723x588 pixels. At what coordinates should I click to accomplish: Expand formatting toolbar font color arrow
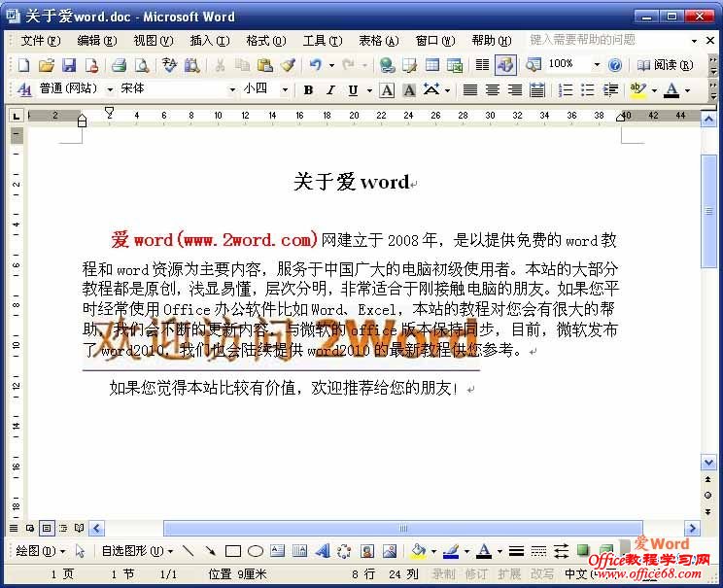687,90
